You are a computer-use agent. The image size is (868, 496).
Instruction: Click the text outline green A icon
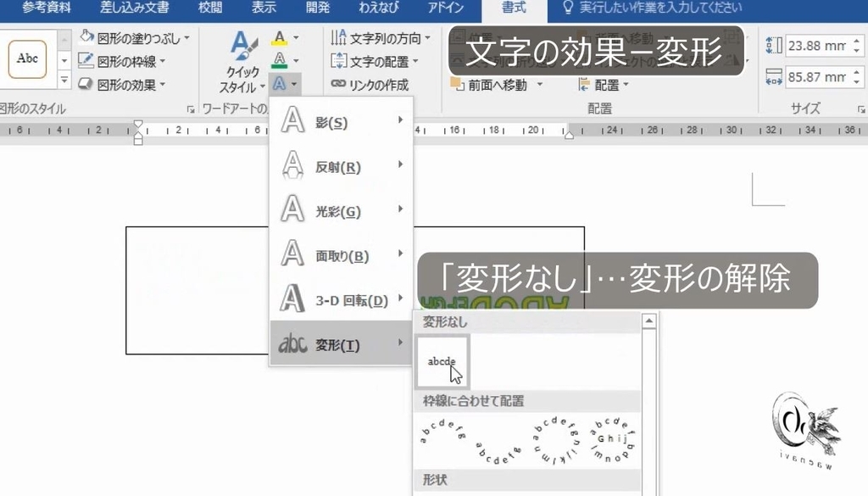pyautogui.click(x=280, y=60)
